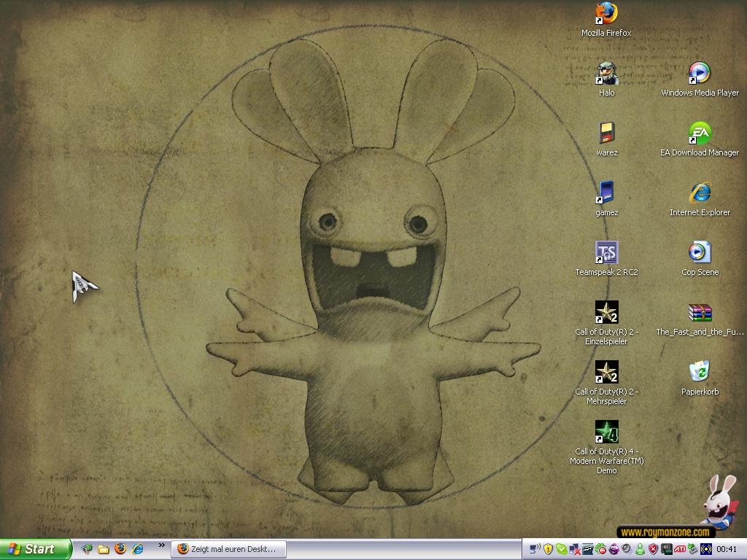Select the warez folder shortcut
This screenshot has width=747, height=560.
point(606,140)
